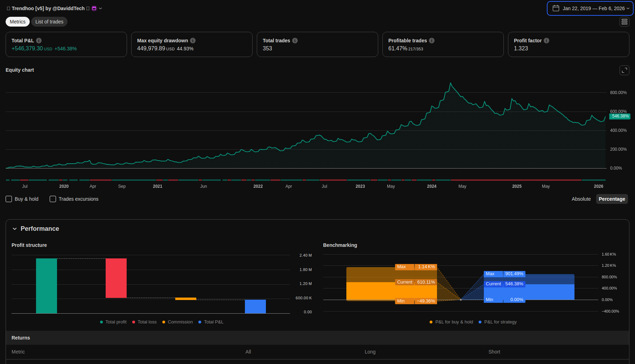Enable the Buy & hold checkbox
The height and width of the screenshot is (364, 635).
pos(9,199)
